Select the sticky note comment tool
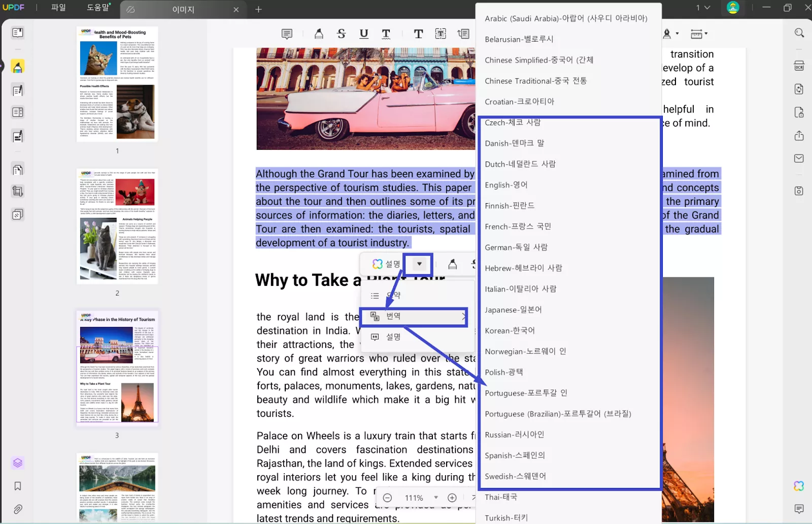 click(x=287, y=34)
